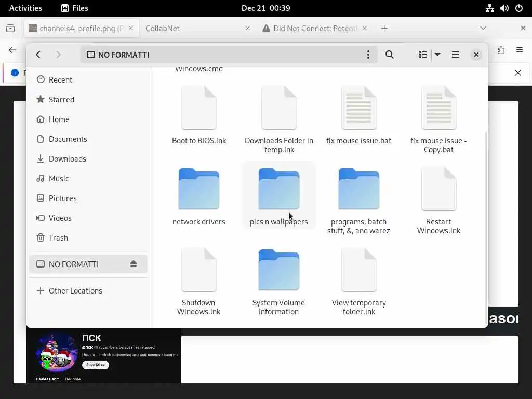Screen dimensions: 532x399
Task: Open Videos in the sidebar
Action: 88,218
